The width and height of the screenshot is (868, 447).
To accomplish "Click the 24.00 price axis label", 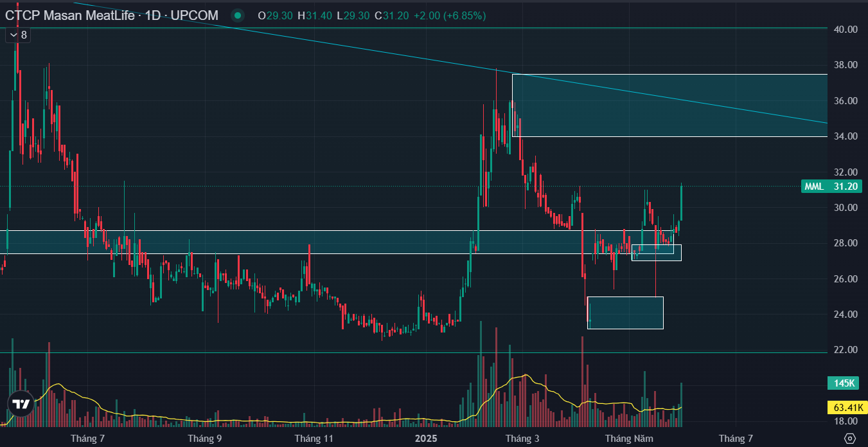I will tap(846, 315).
